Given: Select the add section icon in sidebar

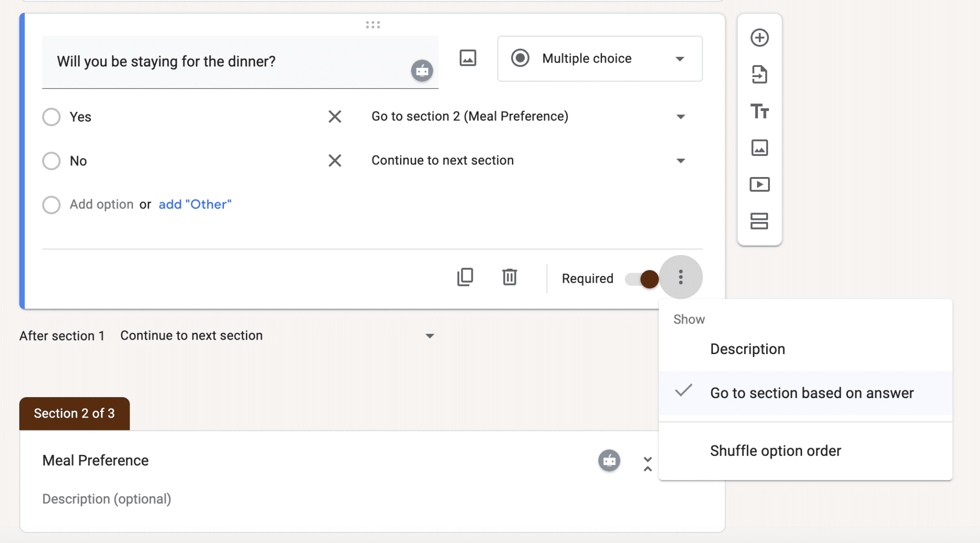Looking at the screenshot, I should tap(759, 221).
